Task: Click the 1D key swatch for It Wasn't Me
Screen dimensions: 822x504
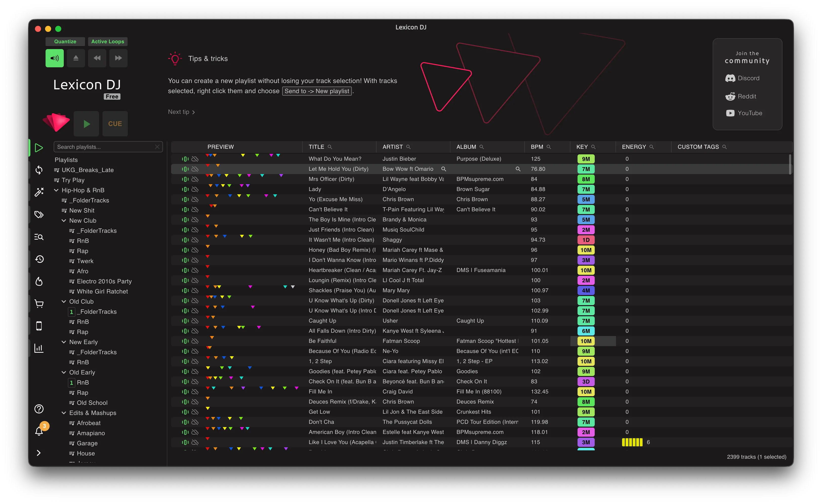Action: tap(586, 240)
